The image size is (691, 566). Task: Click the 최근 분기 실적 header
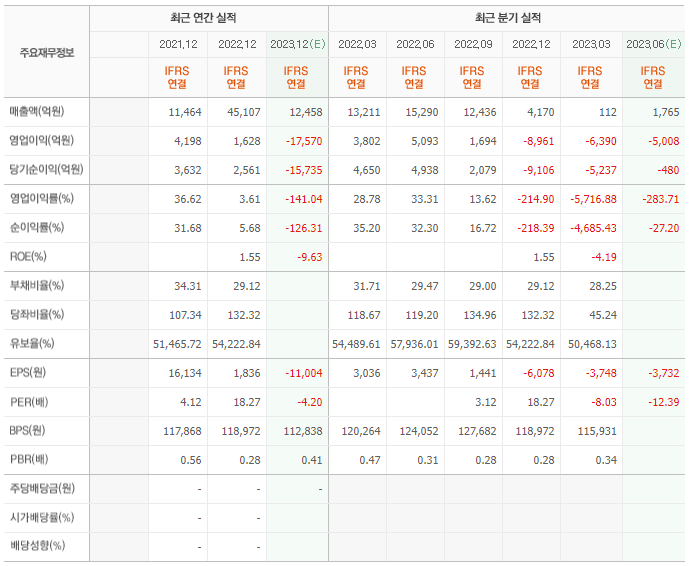click(508, 18)
